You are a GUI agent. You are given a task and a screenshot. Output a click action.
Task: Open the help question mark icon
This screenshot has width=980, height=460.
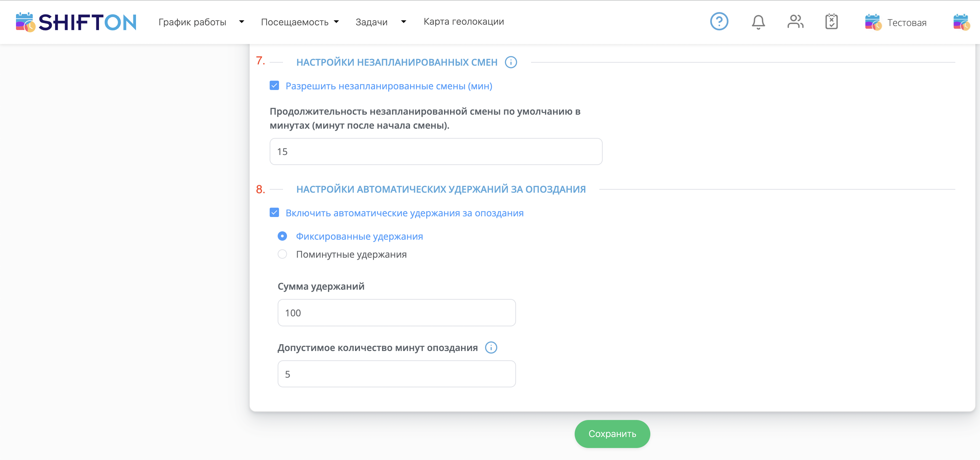click(x=719, y=21)
